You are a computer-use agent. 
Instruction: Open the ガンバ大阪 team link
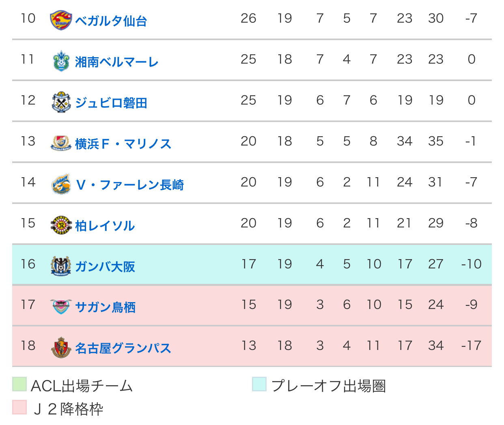tap(105, 266)
